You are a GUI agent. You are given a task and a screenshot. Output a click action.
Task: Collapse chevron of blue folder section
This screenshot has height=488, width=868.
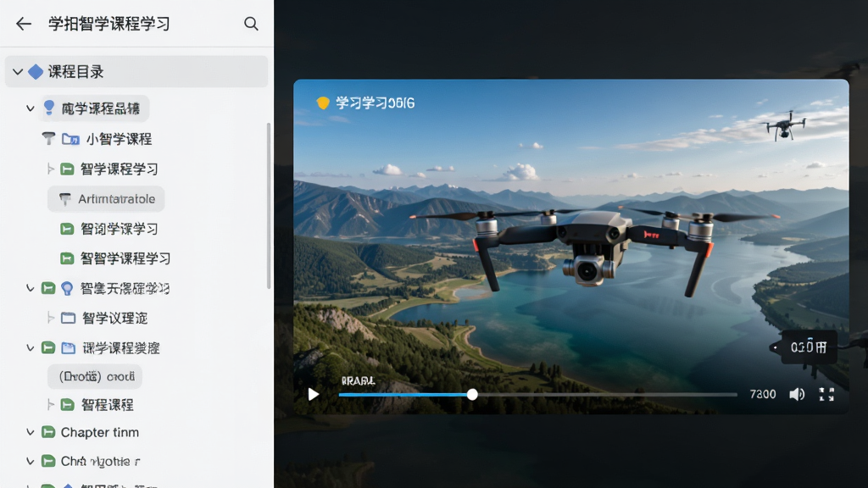click(31, 348)
